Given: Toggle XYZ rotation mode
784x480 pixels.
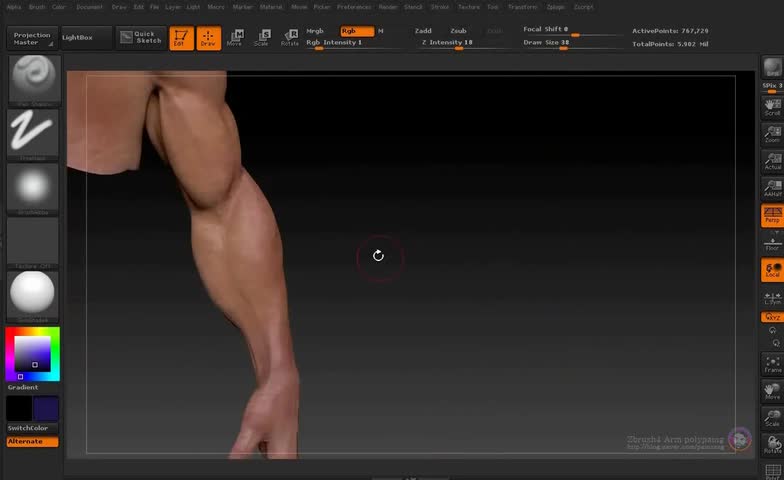Looking at the screenshot, I should [772, 317].
